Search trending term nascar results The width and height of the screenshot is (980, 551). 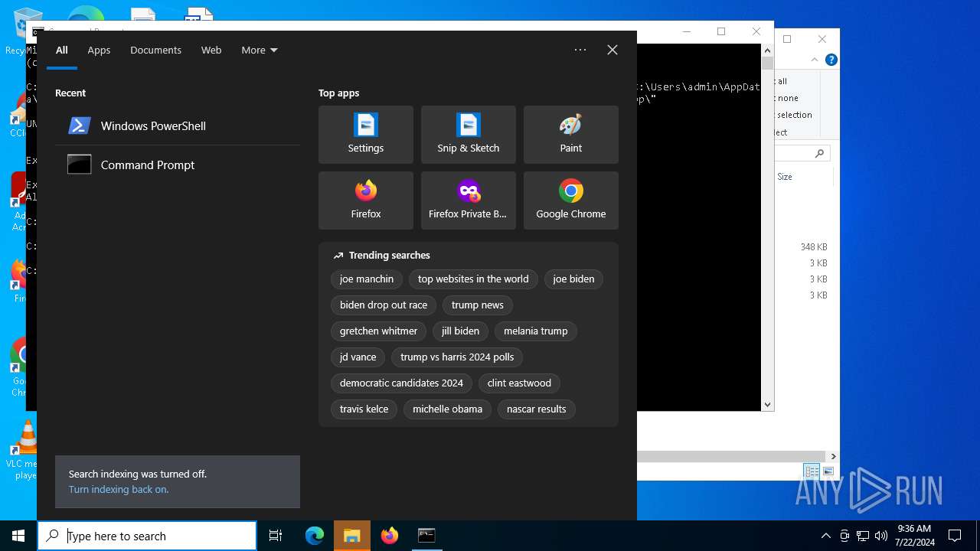tap(537, 409)
